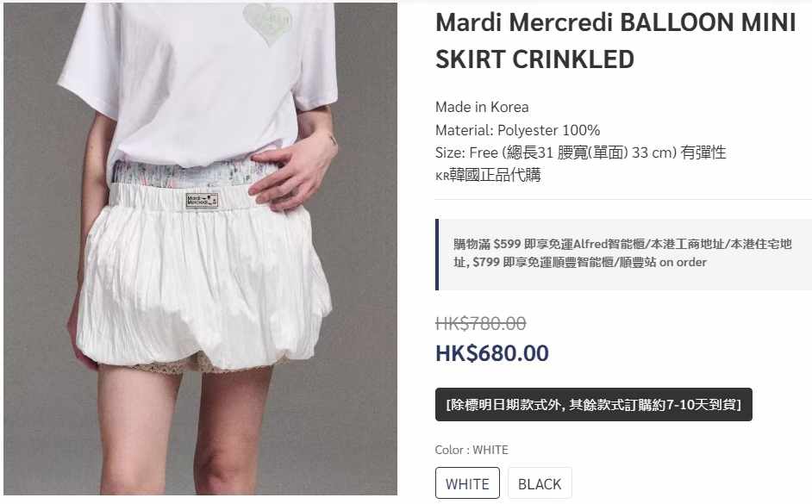Click the Size: Free measurement line
Image resolution: width=812 pixels, height=504 pixels.
[580, 152]
